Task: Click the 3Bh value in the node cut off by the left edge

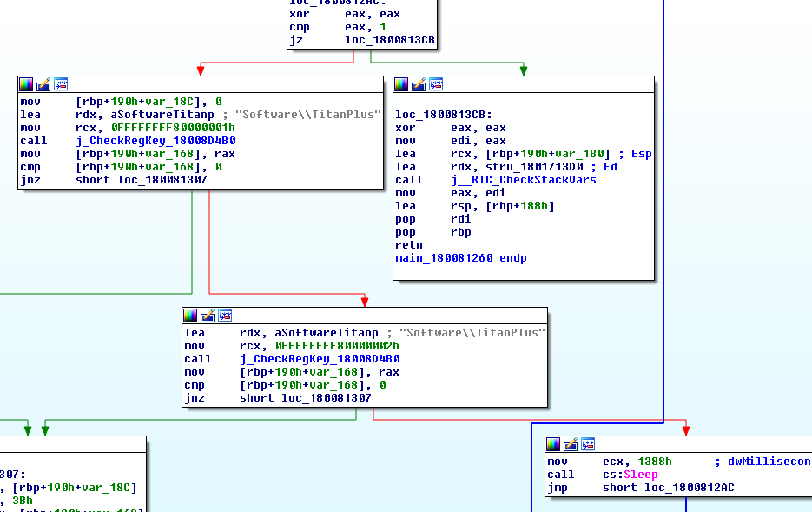Action: coord(23,501)
